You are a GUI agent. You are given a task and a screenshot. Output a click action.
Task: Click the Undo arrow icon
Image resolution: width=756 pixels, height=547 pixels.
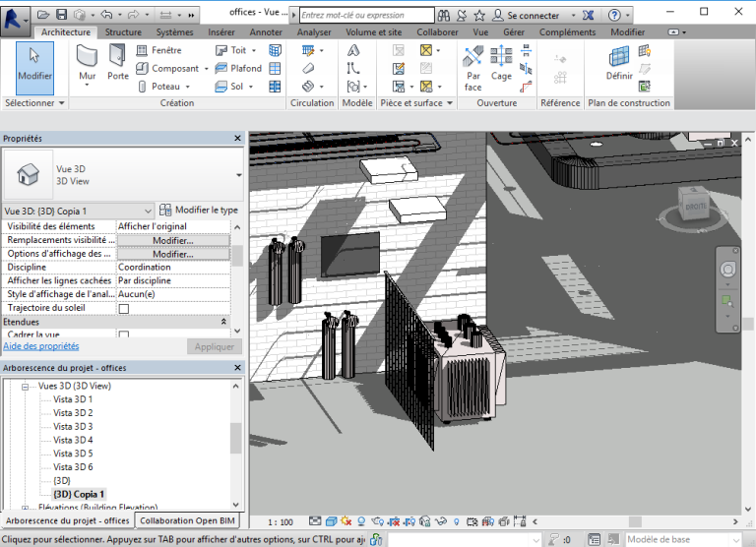(106, 15)
